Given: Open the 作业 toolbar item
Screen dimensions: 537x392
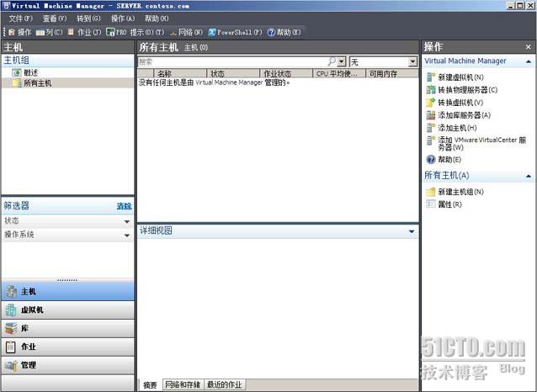Looking at the screenshot, I should tap(84, 32).
